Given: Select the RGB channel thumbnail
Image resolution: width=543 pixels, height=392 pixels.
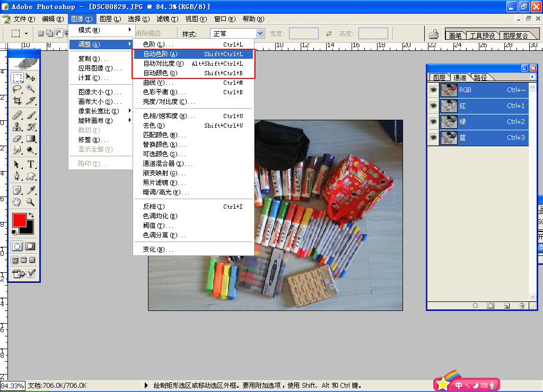Looking at the screenshot, I should coord(449,90).
